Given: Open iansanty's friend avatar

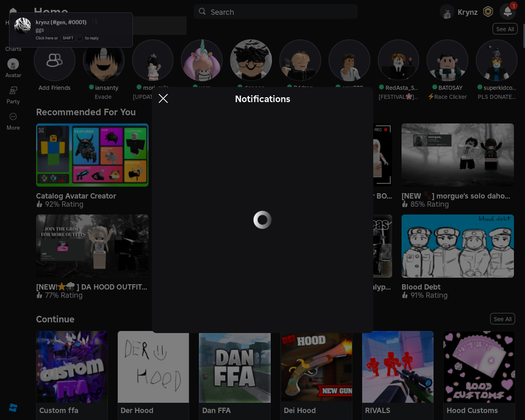Looking at the screenshot, I should tap(103, 60).
